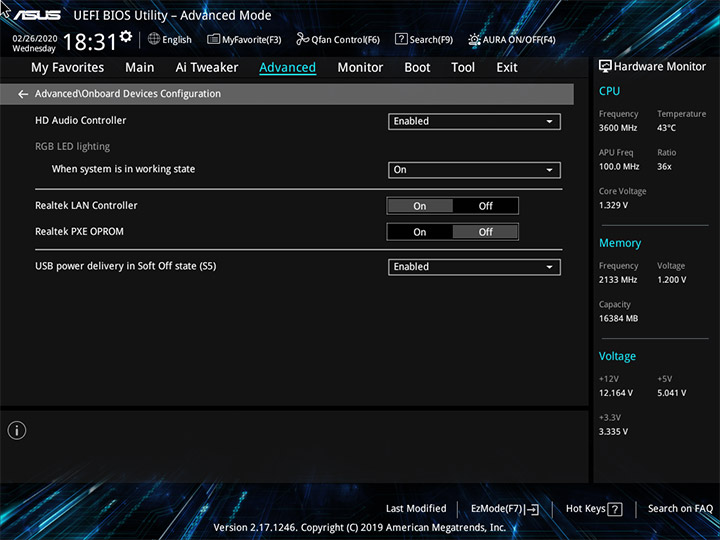The image size is (720, 540).
Task: Click English language button
Action: 170,39
